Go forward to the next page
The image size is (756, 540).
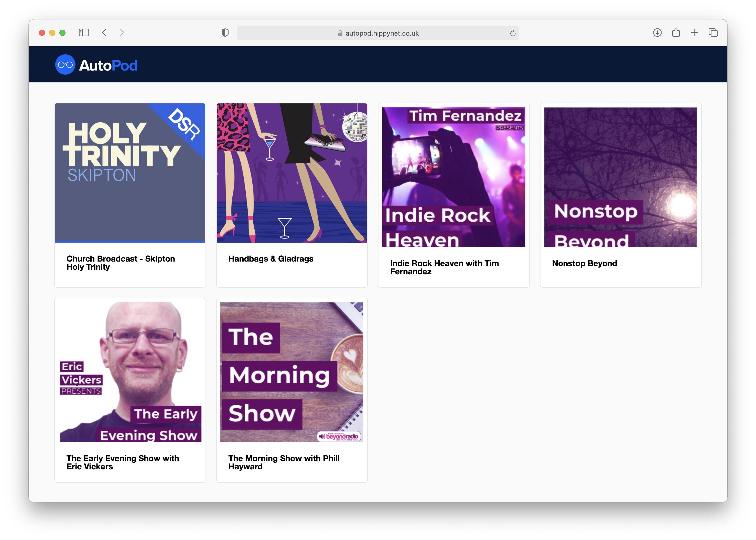[x=122, y=33]
